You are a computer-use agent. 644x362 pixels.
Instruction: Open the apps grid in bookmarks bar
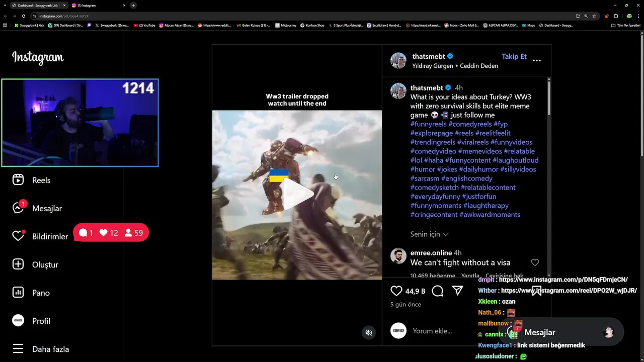coord(5,25)
